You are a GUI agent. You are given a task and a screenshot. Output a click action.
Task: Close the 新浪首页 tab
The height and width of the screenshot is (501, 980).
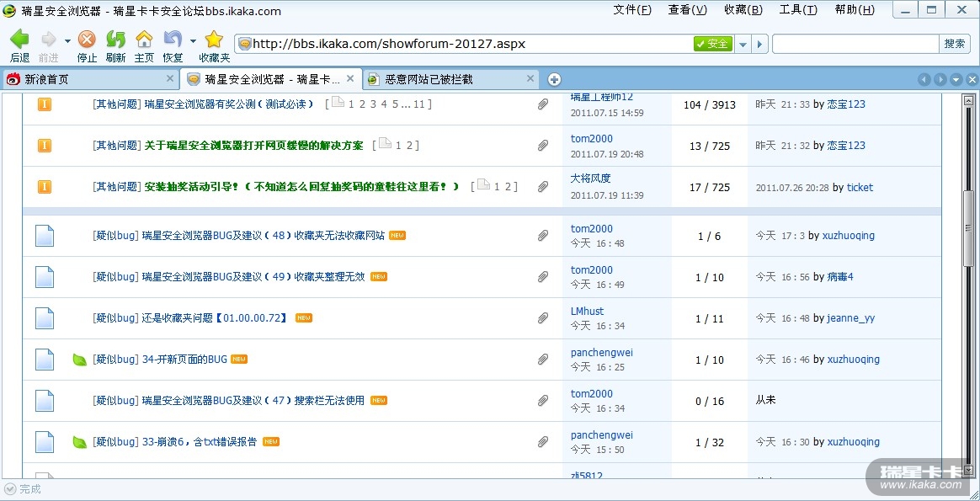tap(170, 78)
